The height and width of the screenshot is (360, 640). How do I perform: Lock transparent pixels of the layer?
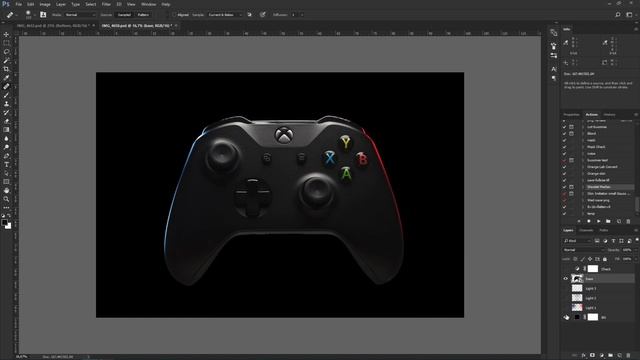pyautogui.click(x=575, y=259)
